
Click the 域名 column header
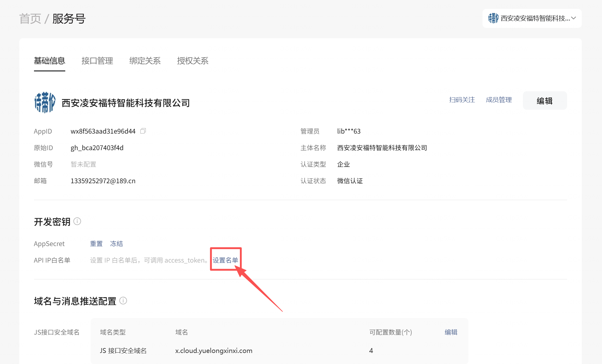click(x=181, y=332)
